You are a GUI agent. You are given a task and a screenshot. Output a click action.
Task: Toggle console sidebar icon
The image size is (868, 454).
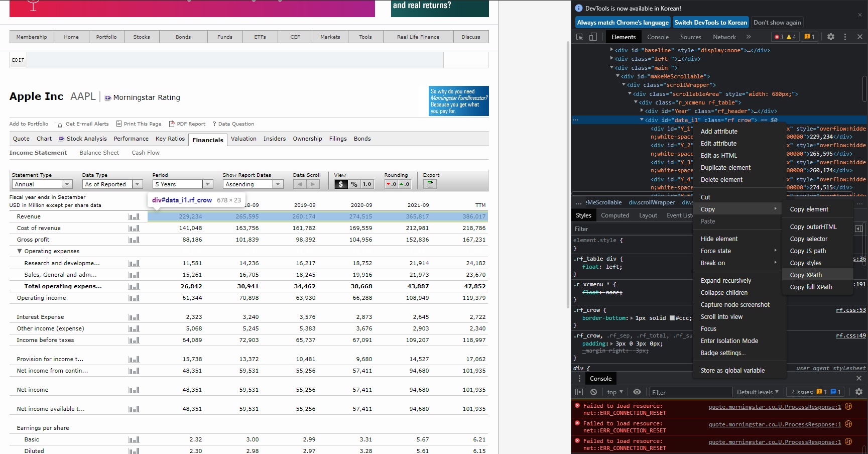point(579,392)
